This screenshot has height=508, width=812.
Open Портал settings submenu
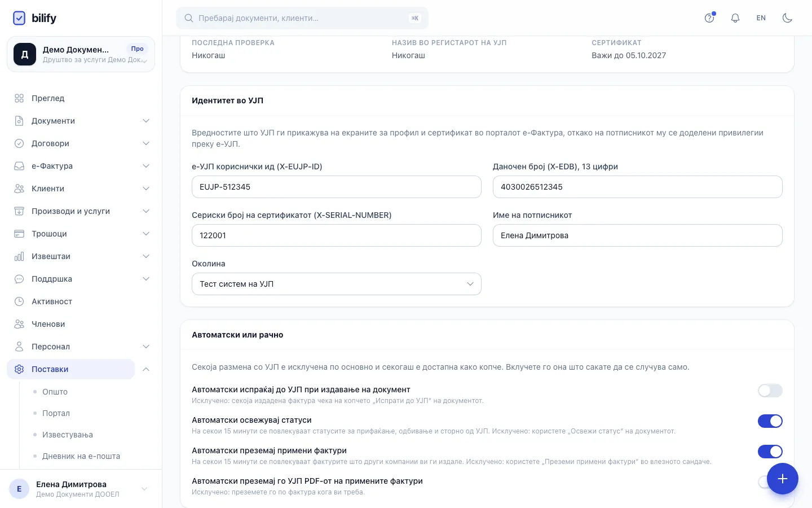click(56, 413)
